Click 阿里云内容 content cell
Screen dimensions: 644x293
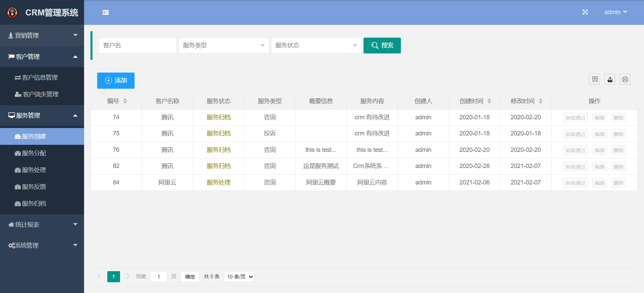[372, 182]
